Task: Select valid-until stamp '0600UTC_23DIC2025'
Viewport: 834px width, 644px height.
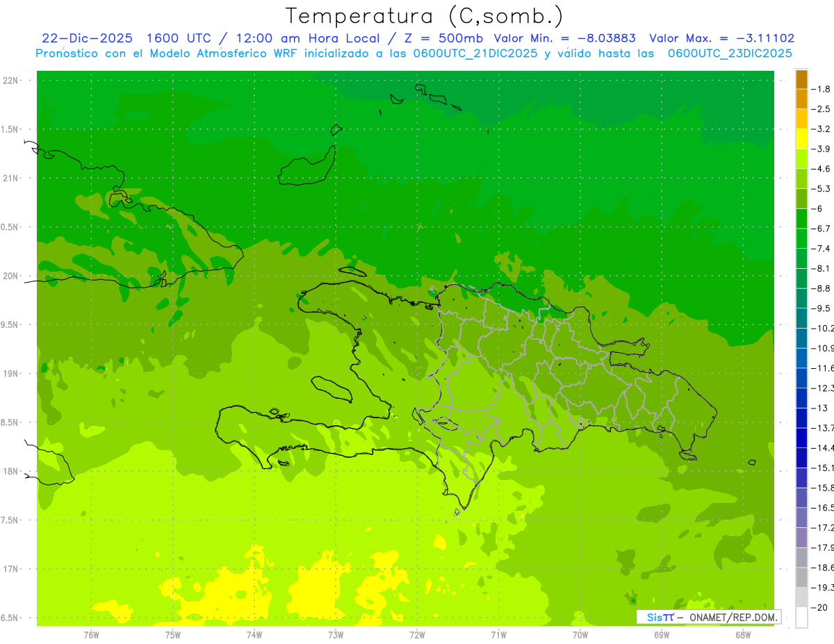Action: pos(730,53)
